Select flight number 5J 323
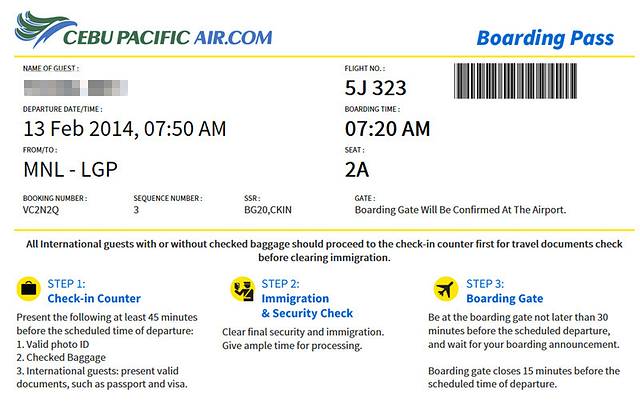Screen dimensions: 640x408 click(376, 87)
